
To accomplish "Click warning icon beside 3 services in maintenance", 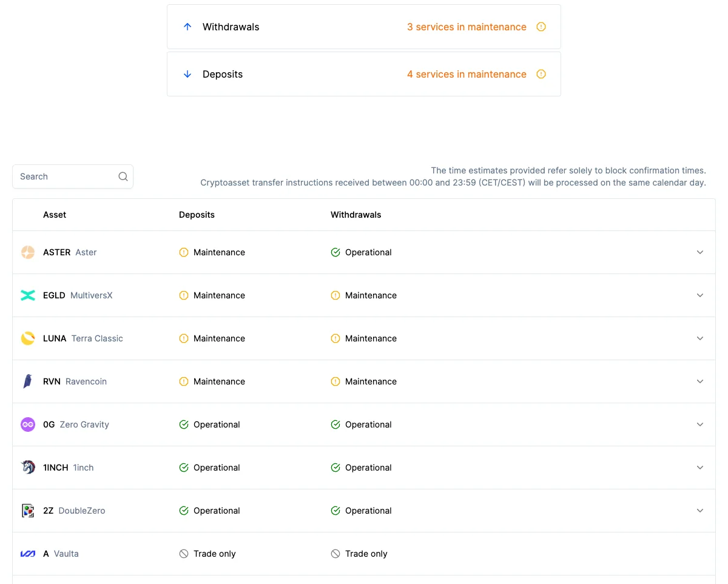I will click(541, 27).
